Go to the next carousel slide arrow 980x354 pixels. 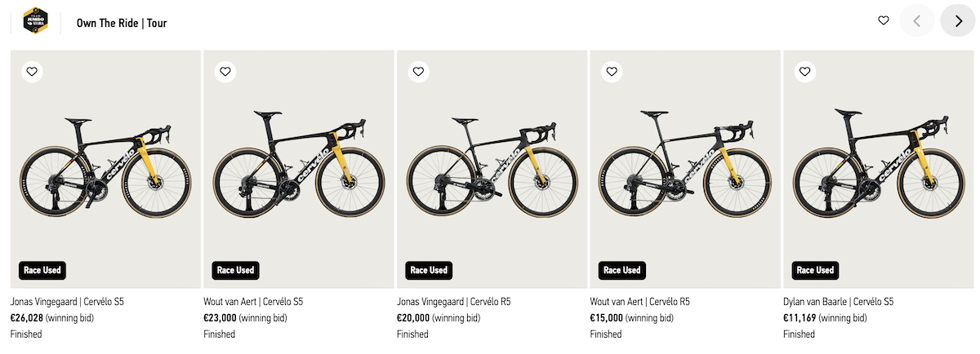coord(957,20)
